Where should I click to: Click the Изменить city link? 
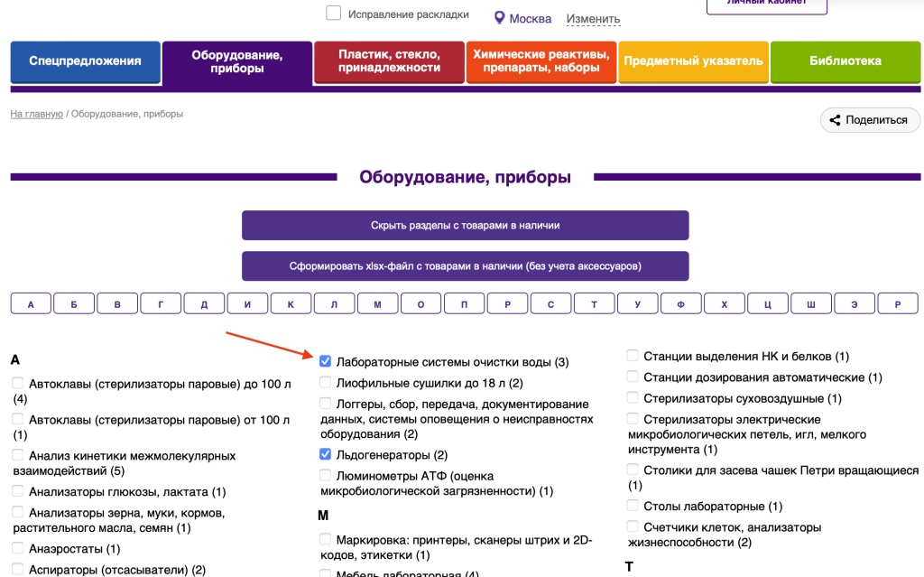click(593, 19)
